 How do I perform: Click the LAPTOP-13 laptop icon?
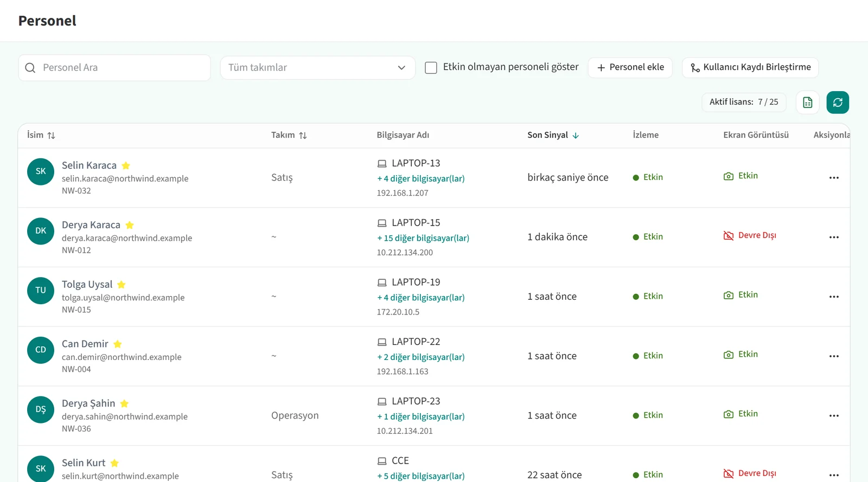click(x=382, y=164)
